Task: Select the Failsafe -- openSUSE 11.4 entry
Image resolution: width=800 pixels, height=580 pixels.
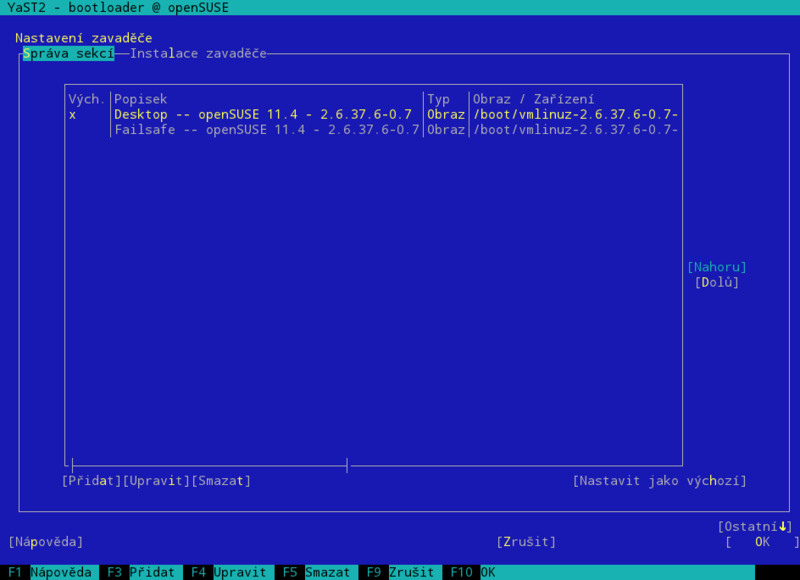Action: pyautogui.click(x=373, y=130)
